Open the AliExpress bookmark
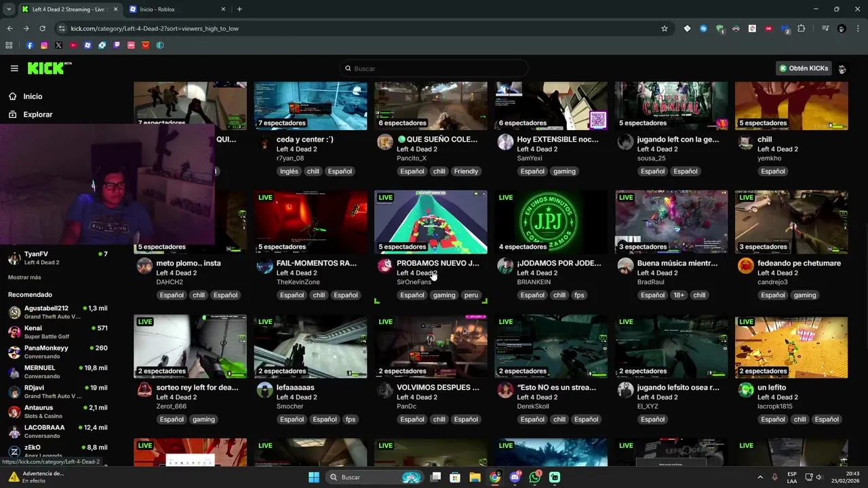This screenshot has height=488, width=868. click(145, 45)
